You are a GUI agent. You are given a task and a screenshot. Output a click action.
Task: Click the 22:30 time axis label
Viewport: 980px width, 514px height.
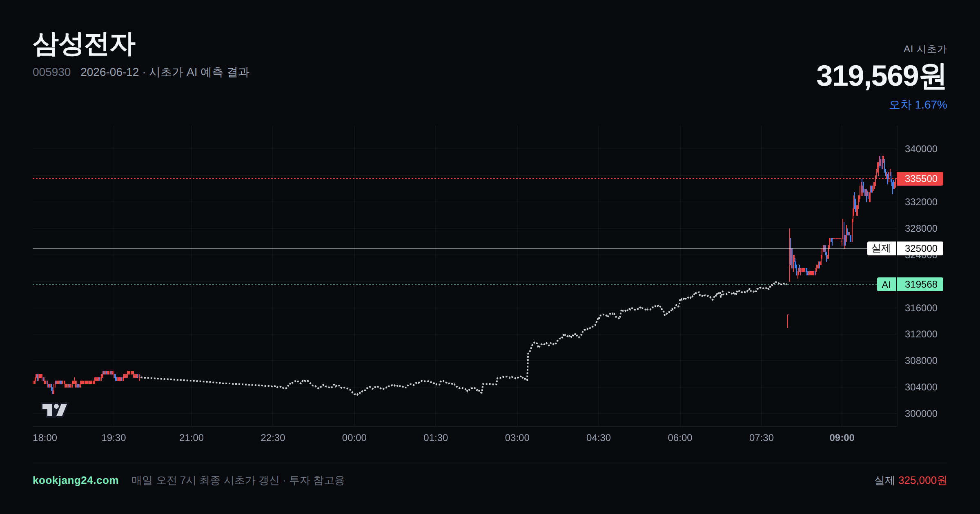(273, 438)
